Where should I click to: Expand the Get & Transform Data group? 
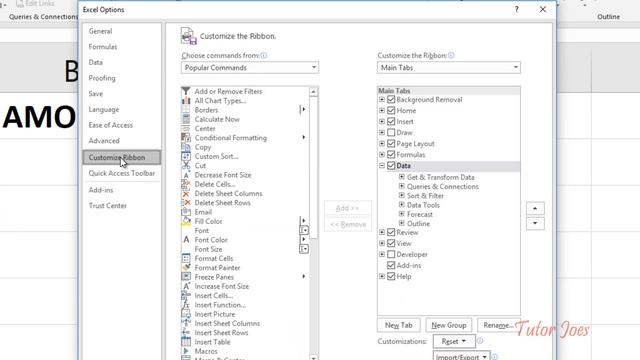point(402,177)
